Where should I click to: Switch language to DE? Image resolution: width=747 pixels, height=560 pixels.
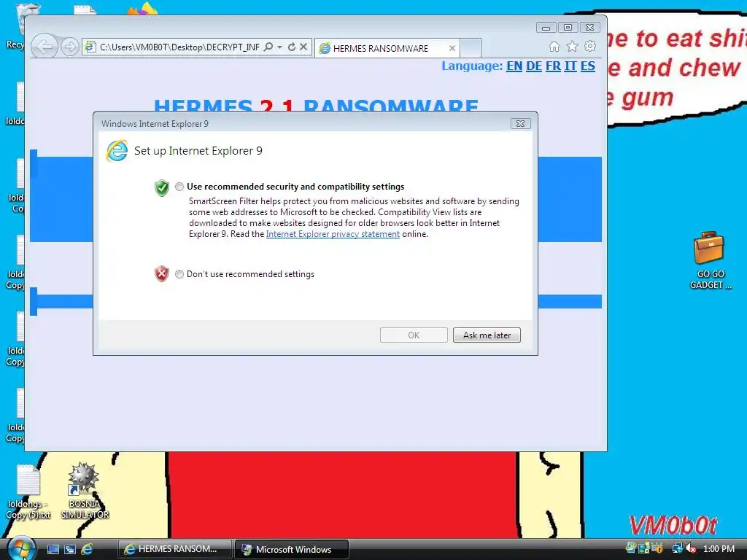coord(534,66)
